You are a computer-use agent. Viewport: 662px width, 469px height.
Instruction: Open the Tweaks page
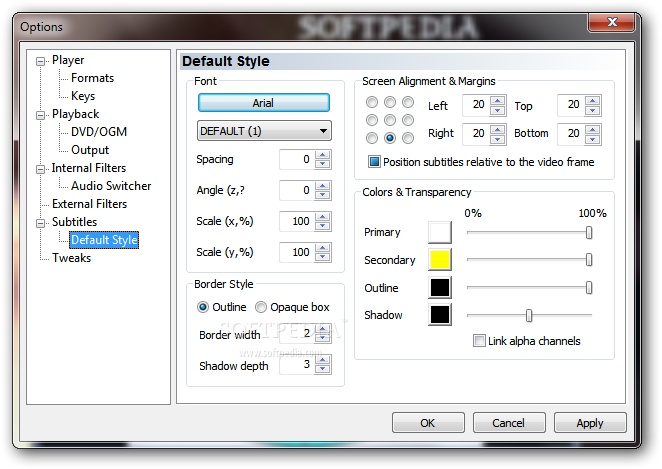click(71, 258)
